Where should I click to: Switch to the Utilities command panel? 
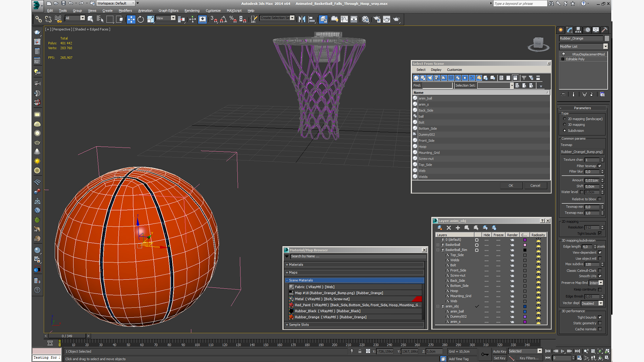point(604,30)
